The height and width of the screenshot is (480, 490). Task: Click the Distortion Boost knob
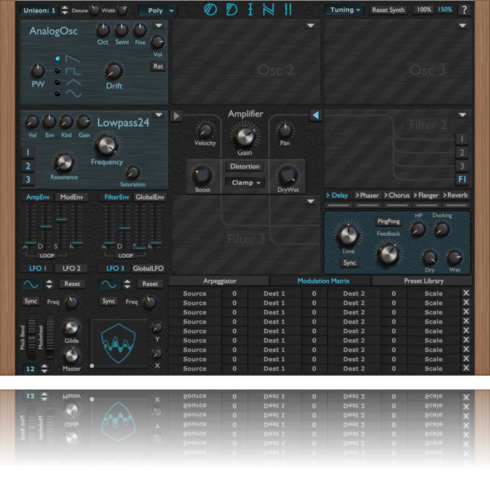point(202,176)
